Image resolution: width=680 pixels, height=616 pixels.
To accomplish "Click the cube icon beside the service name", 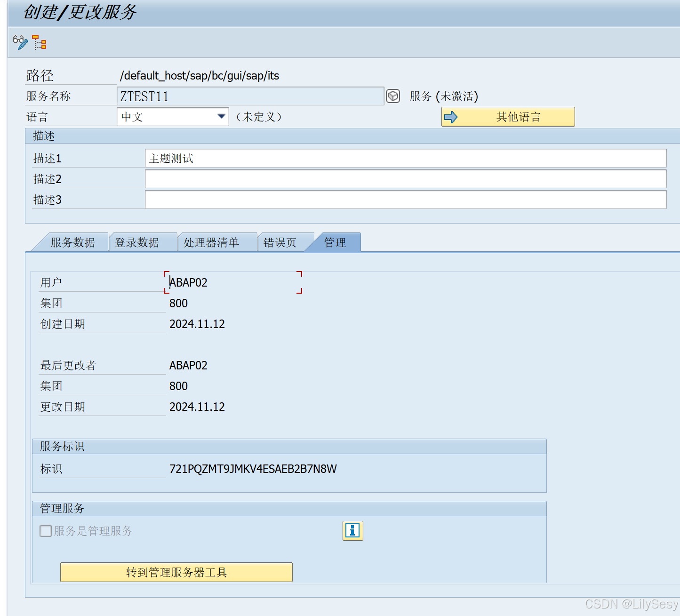I will [x=393, y=96].
